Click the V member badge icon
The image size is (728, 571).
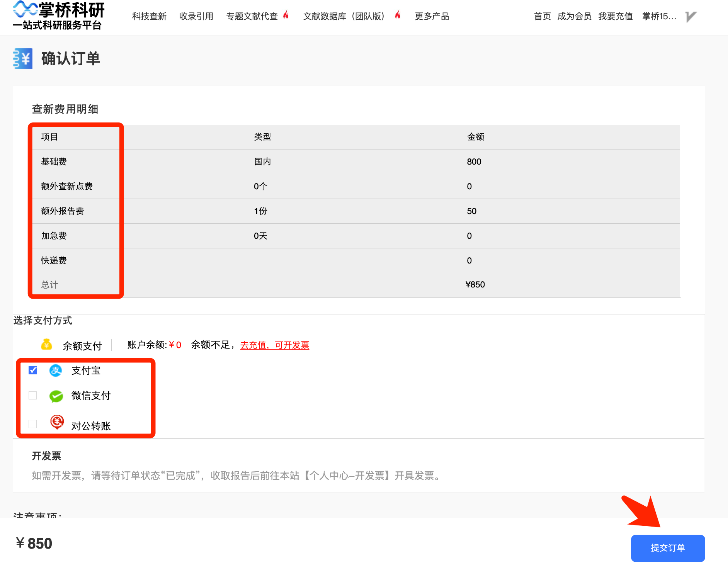pos(691,17)
